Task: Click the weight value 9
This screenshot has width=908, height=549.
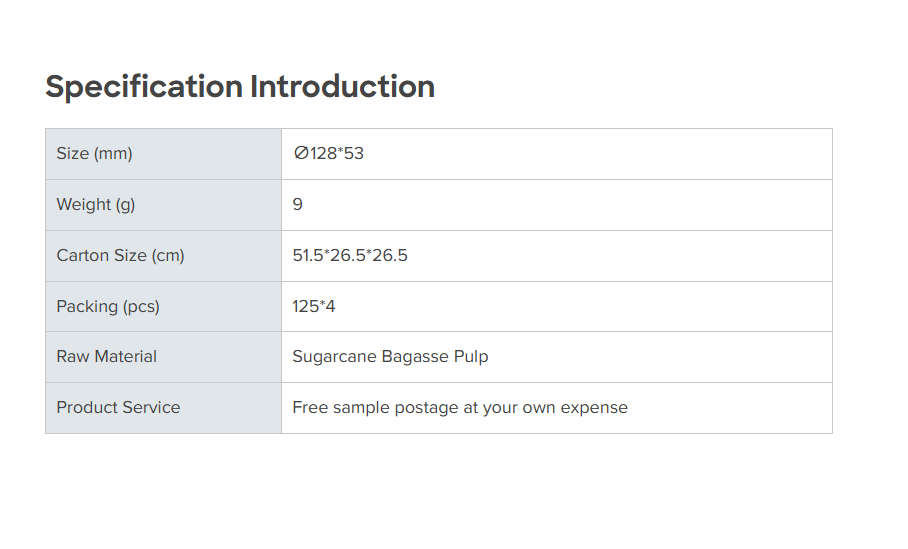Action: click(x=298, y=205)
